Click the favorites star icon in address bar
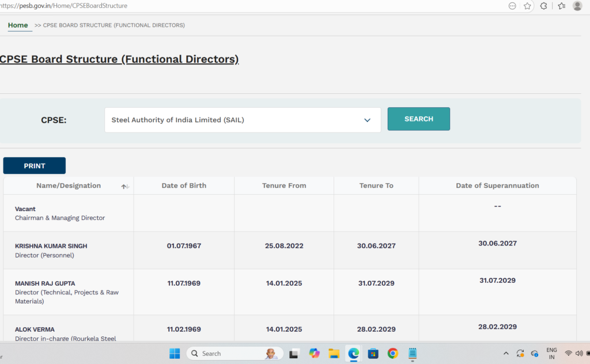590x364 pixels. 527,6
